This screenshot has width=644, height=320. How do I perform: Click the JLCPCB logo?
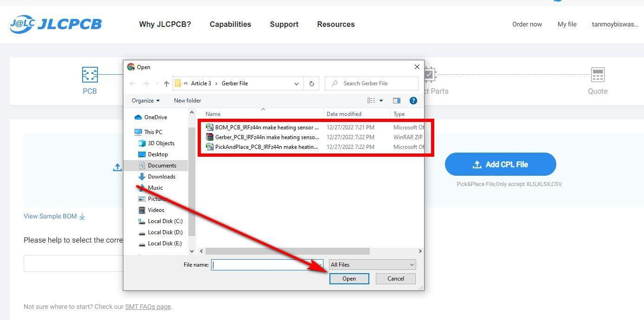click(x=56, y=24)
